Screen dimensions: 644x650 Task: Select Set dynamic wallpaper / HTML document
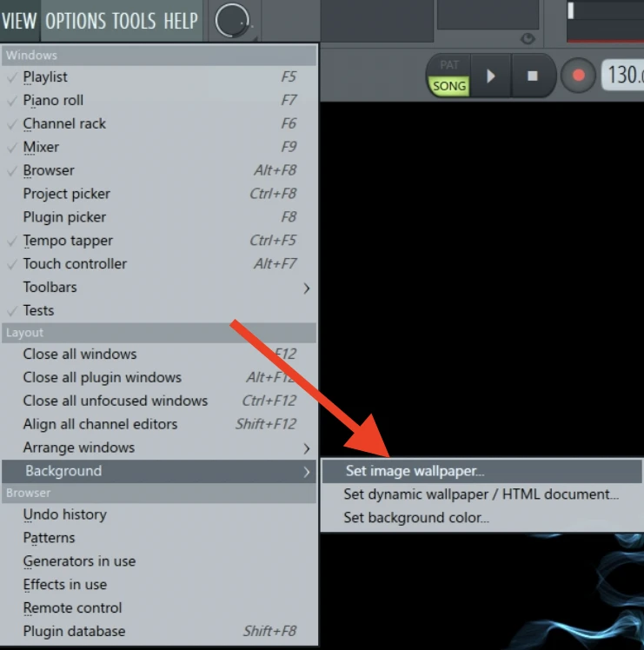coord(481,494)
